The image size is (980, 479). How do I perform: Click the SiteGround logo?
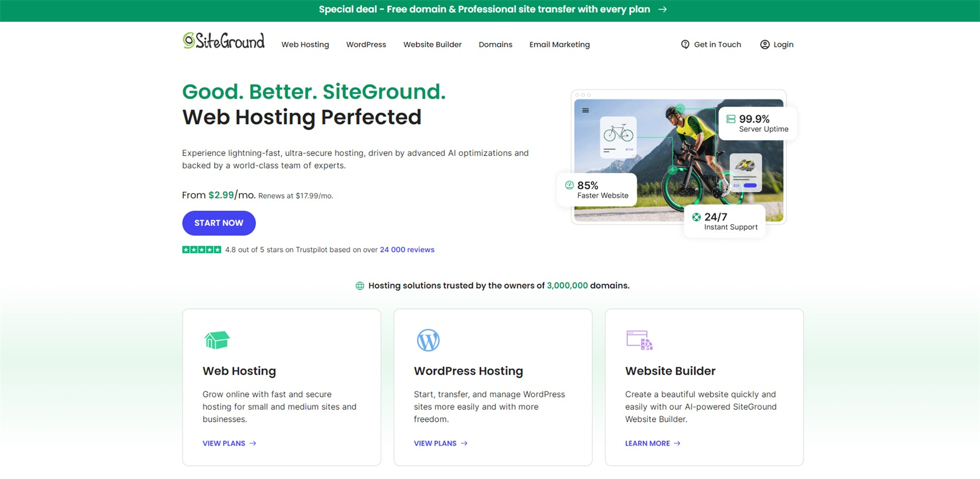pyautogui.click(x=223, y=41)
